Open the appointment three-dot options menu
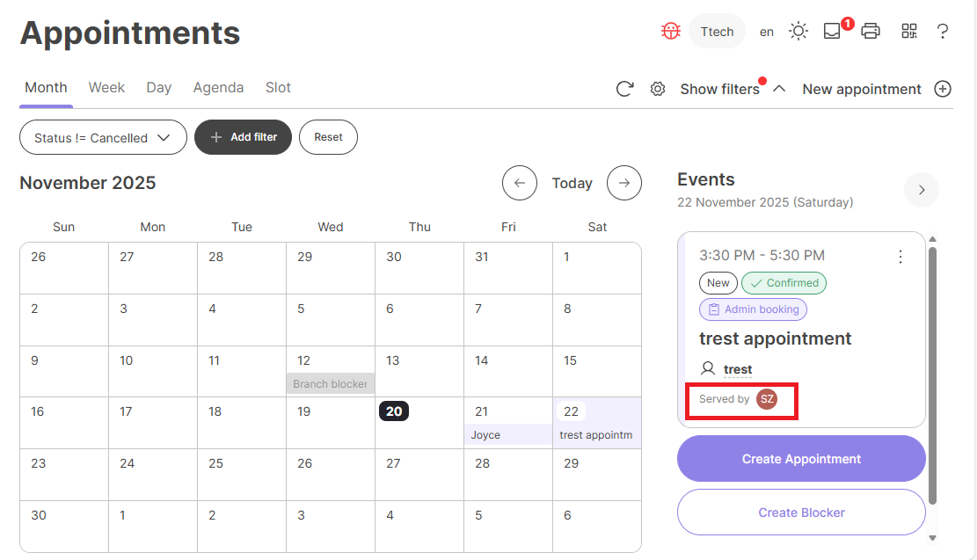The height and width of the screenshot is (560, 977). tap(900, 257)
